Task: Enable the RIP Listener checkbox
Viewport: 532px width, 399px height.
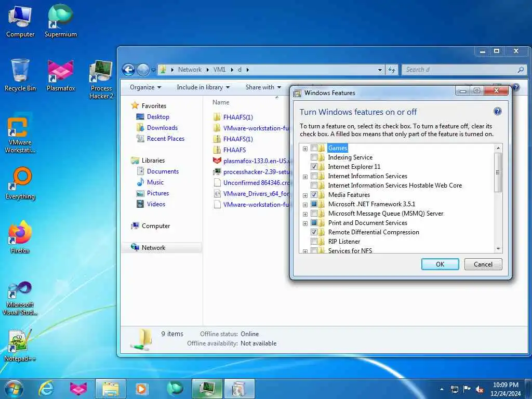Action: (x=314, y=242)
